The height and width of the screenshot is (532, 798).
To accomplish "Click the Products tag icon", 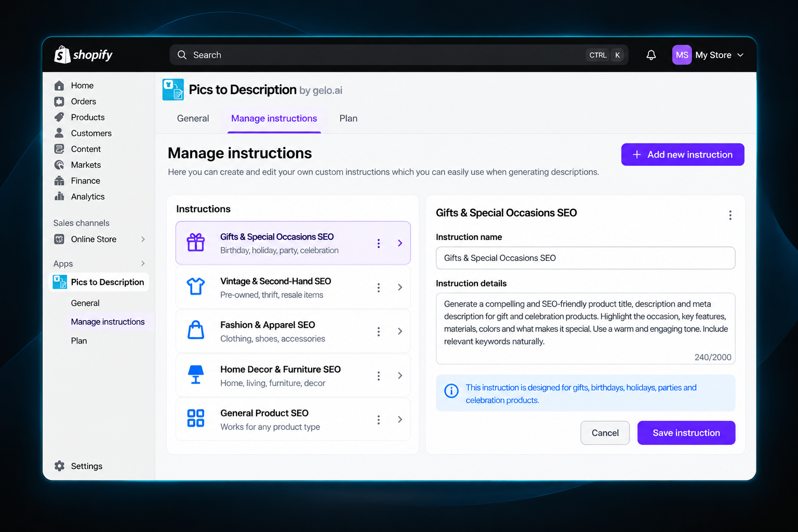I will (59, 117).
